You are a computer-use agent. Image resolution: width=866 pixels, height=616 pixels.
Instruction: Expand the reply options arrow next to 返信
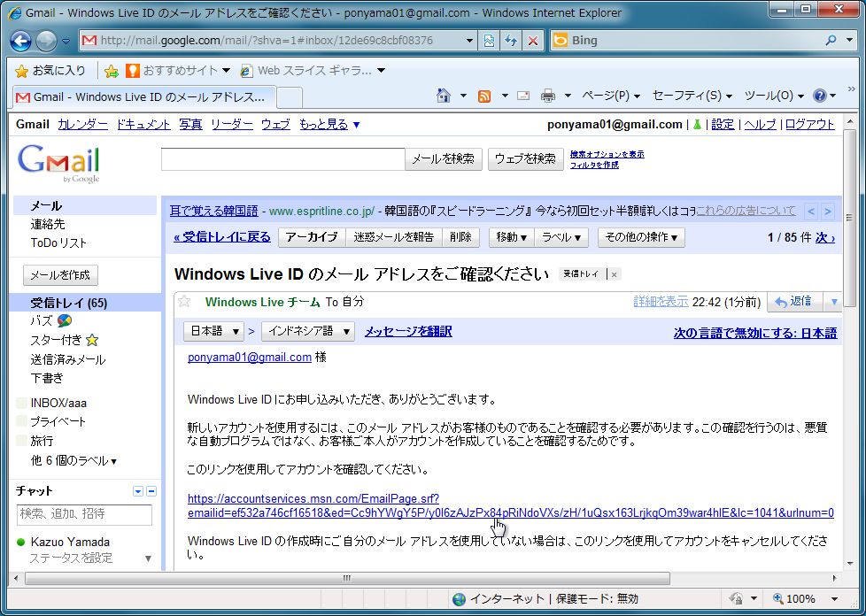[834, 302]
